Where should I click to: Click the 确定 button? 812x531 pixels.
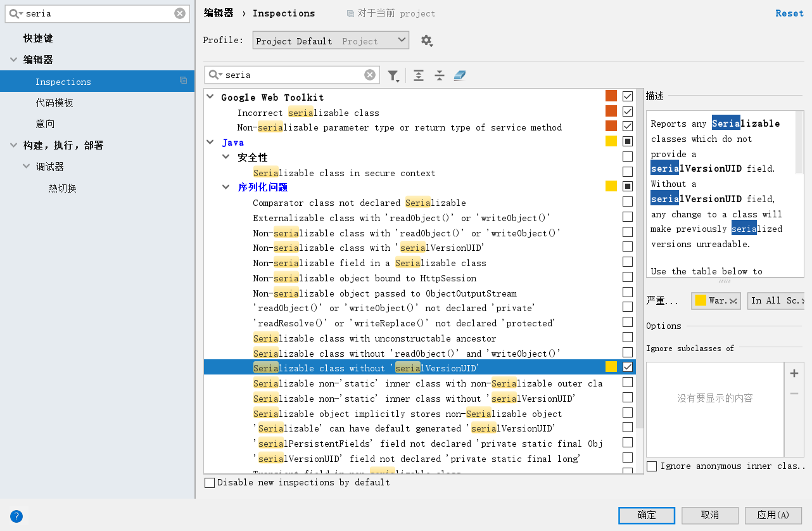647,515
